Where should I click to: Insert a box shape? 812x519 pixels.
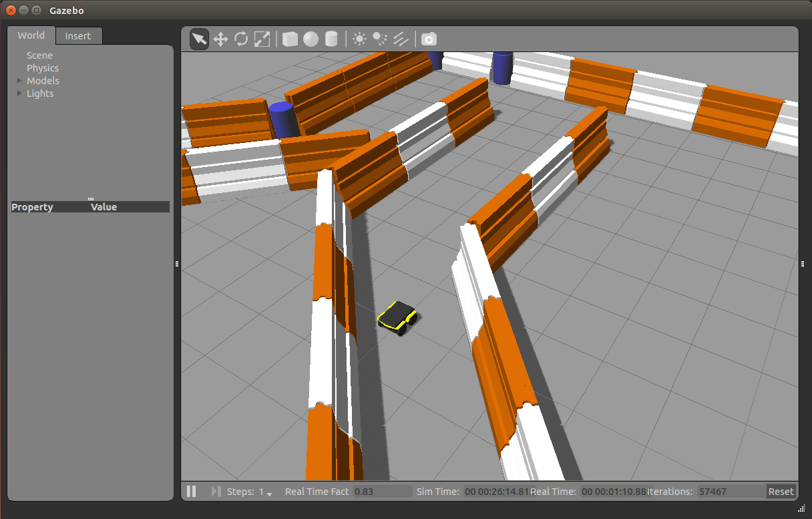(x=290, y=39)
